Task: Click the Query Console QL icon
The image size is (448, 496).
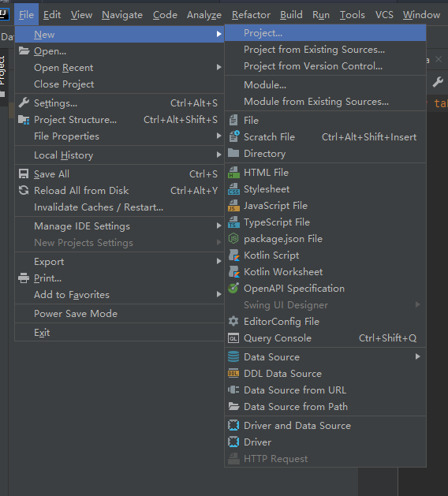Action: tap(233, 338)
